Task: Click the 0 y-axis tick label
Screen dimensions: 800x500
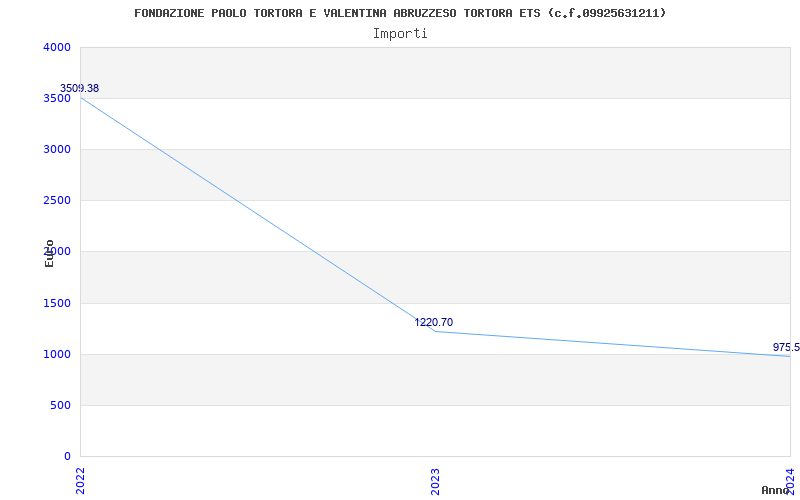Action: (67, 456)
